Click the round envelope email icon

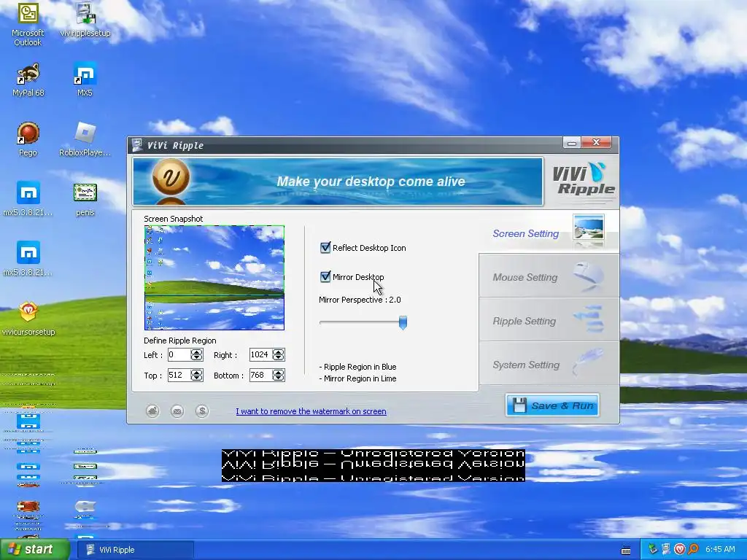[177, 411]
